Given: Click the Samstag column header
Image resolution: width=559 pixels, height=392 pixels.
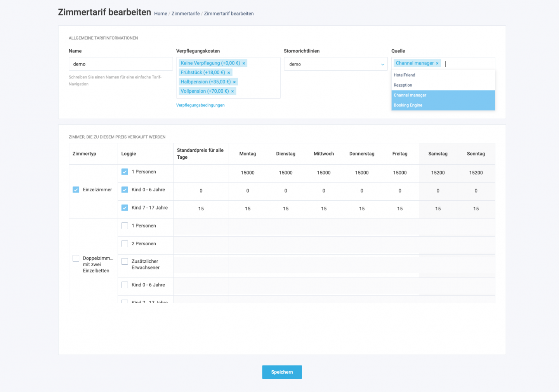Looking at the screenshot, I should (x=438, y=154).
